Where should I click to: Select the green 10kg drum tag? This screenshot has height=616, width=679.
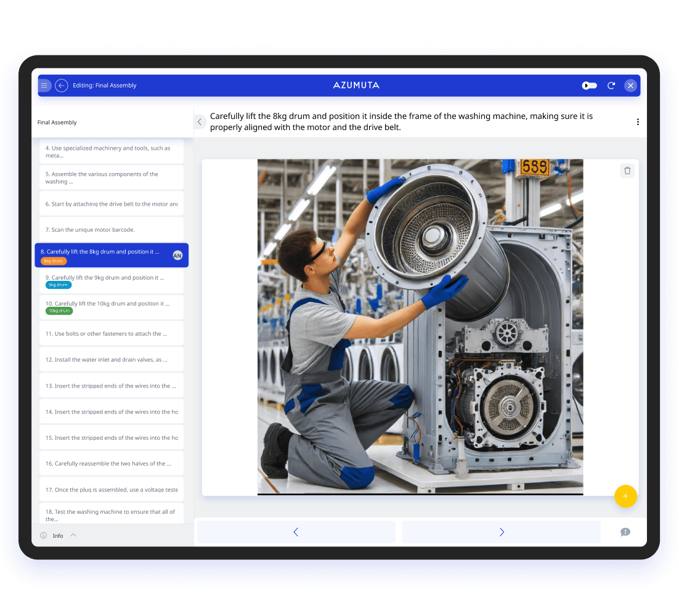tap(59, 311)
